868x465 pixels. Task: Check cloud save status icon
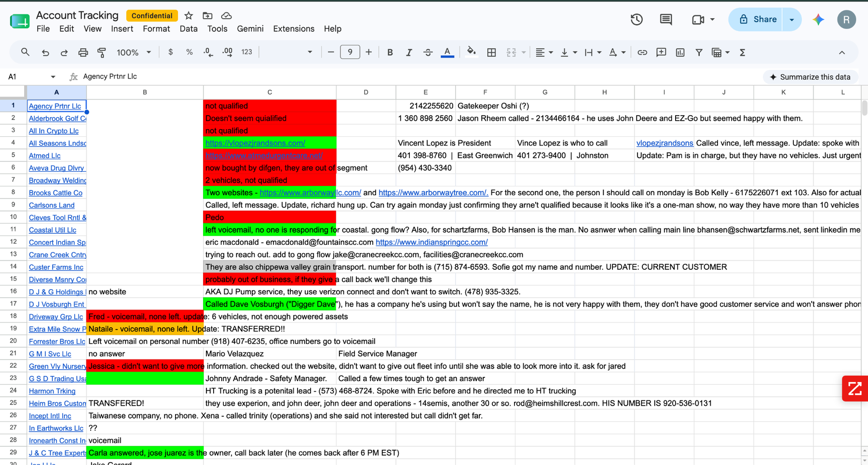(226, 16)
